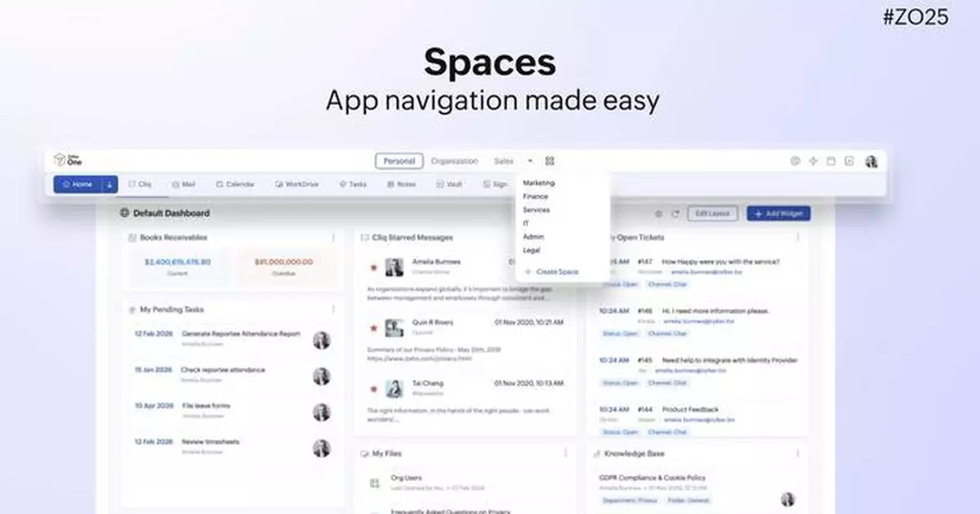Click the Add Widget button
This screenshot has height=514, width=980.
[x=777, y=214]
